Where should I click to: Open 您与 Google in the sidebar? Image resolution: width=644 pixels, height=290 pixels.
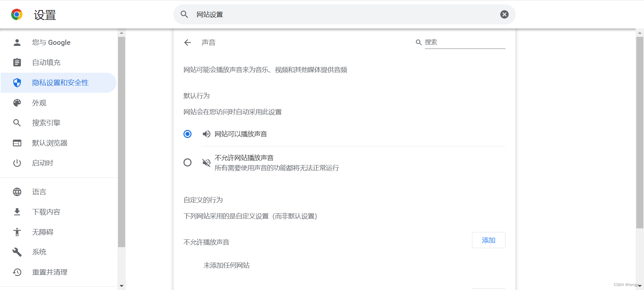[x=58, y=43]
